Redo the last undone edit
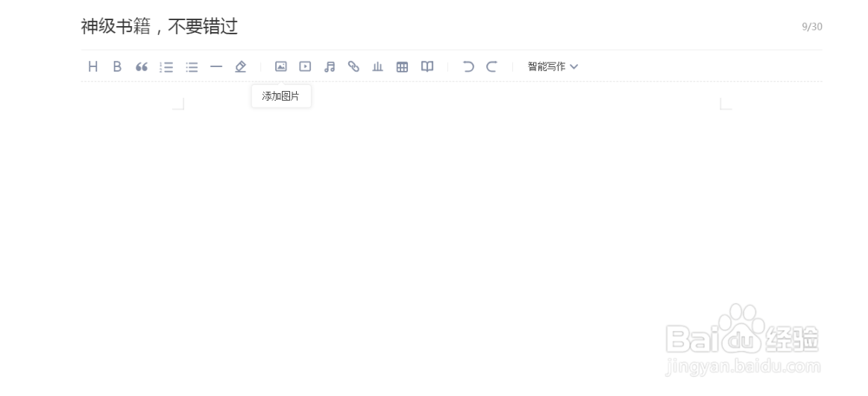 click(491, 67)
